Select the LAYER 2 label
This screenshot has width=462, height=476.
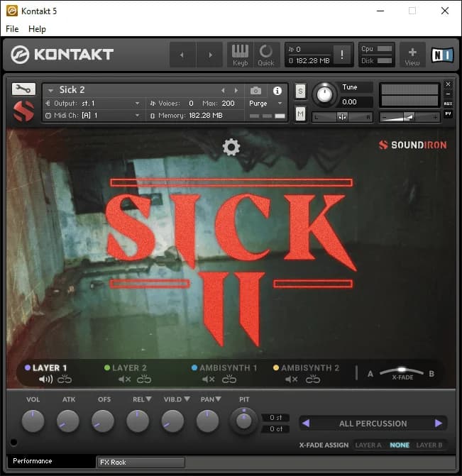tap(129, 368)
